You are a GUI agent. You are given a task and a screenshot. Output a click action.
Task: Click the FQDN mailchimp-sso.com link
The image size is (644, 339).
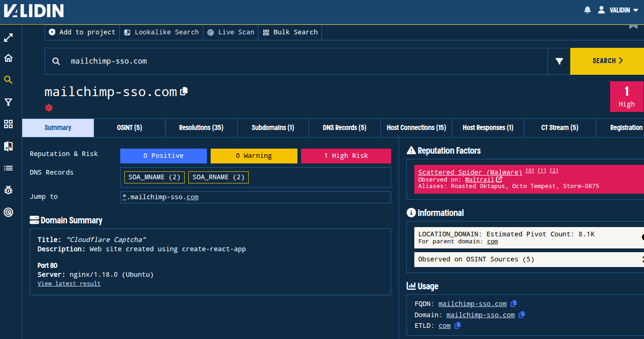coord(472,304)
